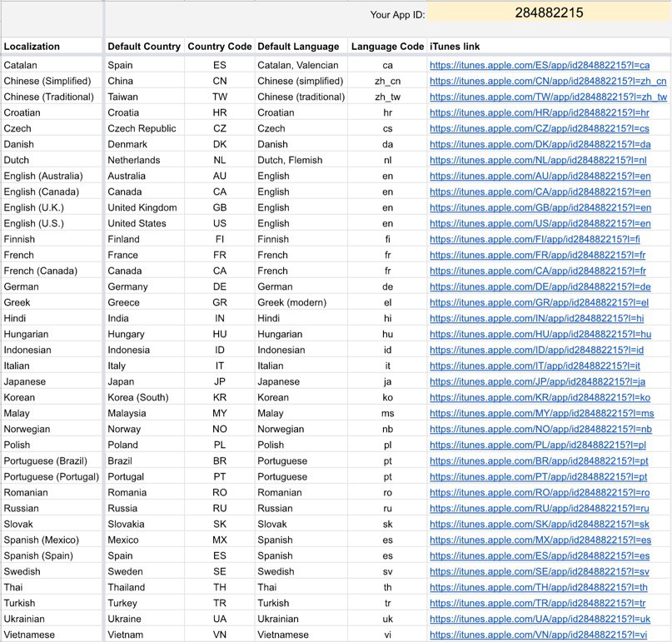672x642 pixels.
Task: Open the Catalan iTunes link ending l=ca
Action: (x=540, y=65)
